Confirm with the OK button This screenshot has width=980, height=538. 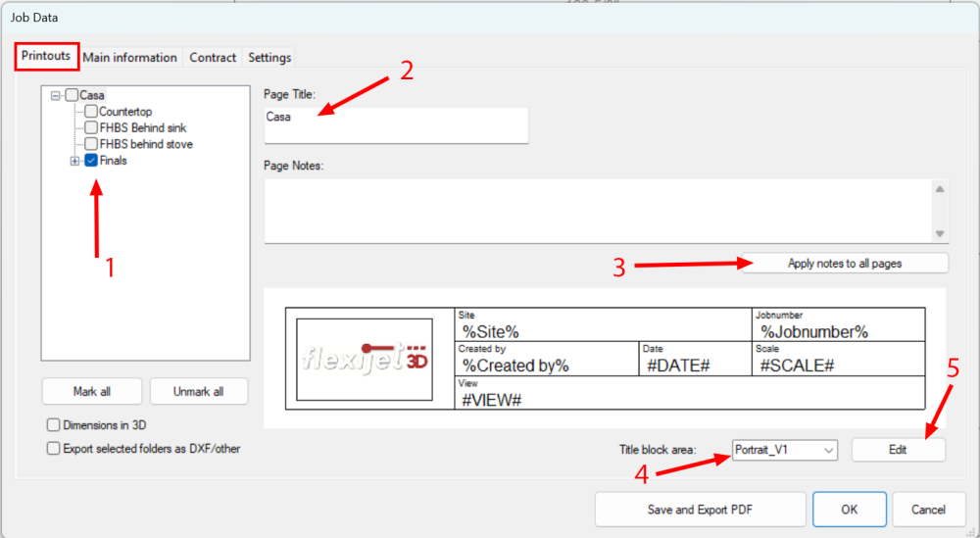click(850, 510)
